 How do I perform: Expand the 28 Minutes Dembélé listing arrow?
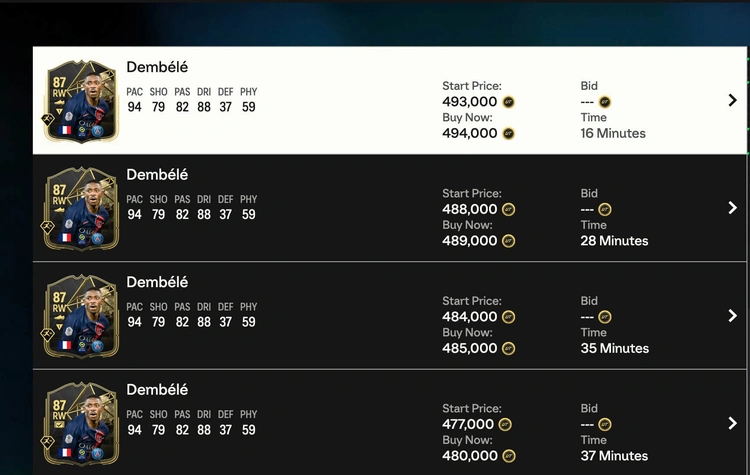732,208
